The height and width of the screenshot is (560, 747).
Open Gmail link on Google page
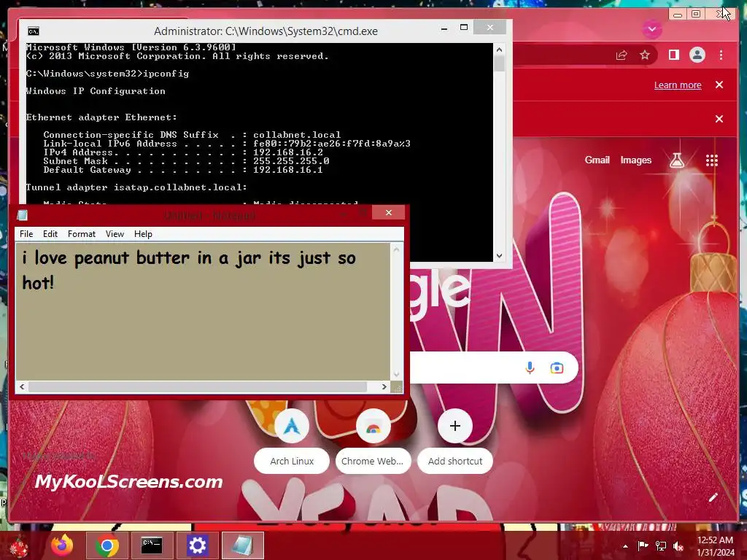(x=597, y=160)
